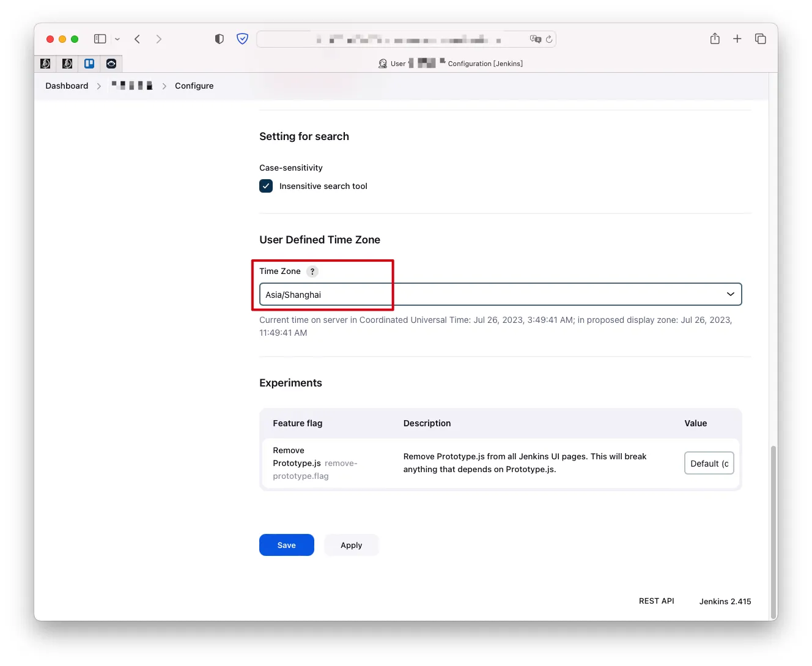Click the Feature flag column header
812x666 pixels.
(x=298, y=423)
